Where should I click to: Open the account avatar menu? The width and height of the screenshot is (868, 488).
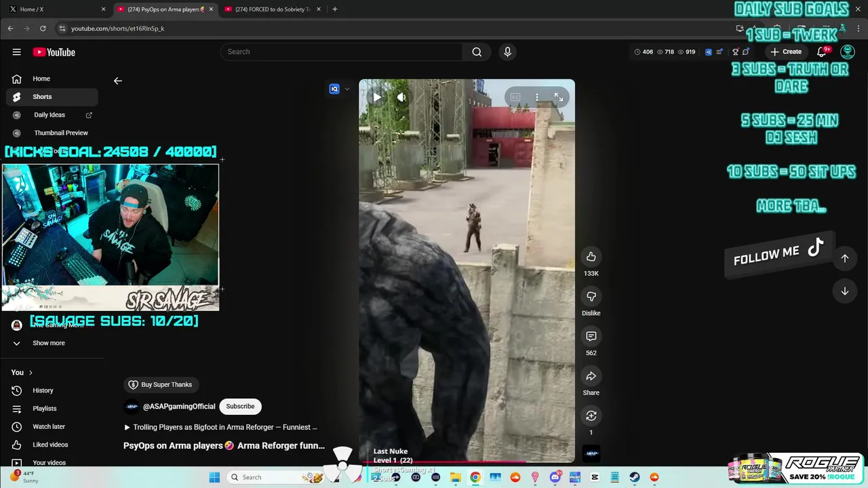[x=848, y=52]
